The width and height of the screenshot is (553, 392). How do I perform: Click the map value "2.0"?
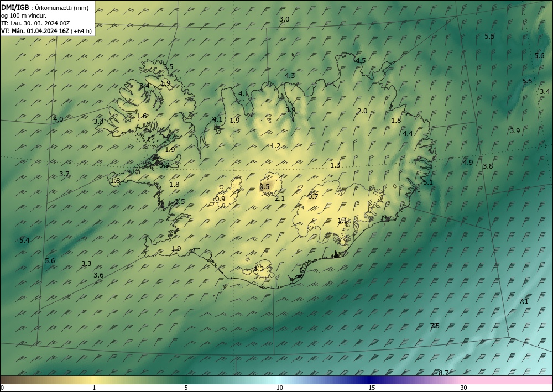[362, 111]
